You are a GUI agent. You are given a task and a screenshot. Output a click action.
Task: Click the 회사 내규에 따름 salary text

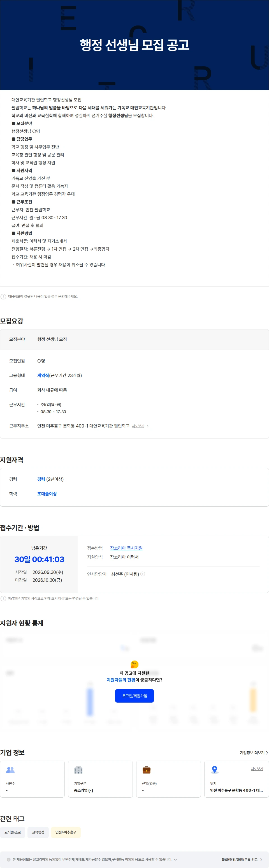[52, 390]
